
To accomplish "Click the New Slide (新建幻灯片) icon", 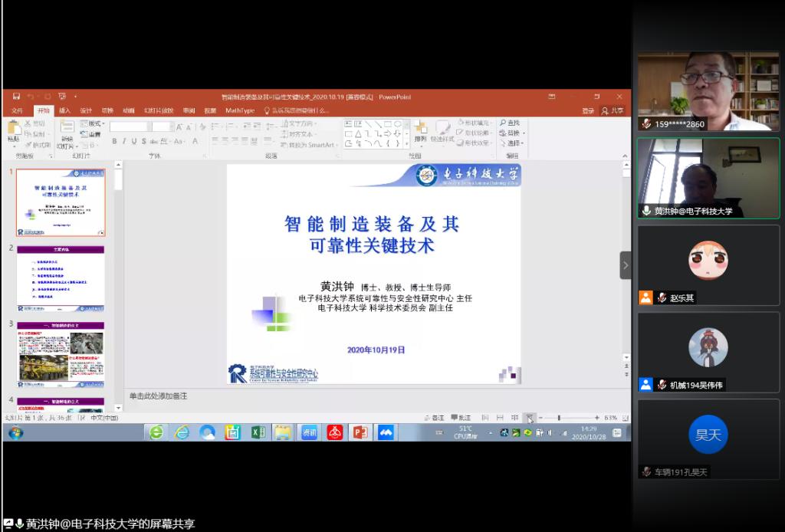I will coord(67,132).
